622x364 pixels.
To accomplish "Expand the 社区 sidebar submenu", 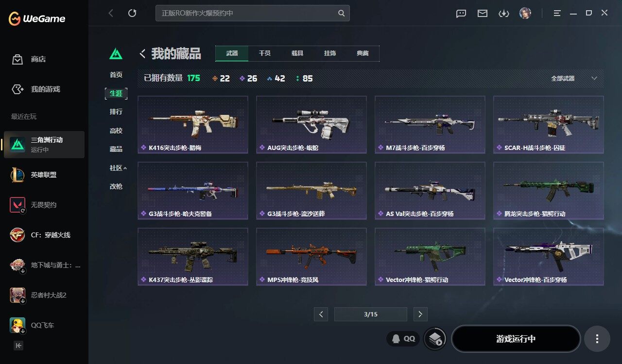I will point(118,168).
